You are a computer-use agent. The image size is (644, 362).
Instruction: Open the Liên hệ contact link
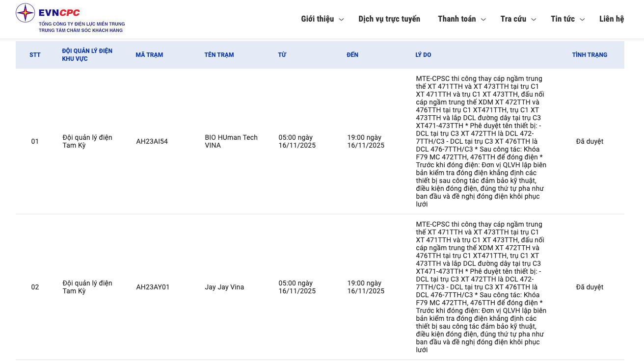tap(611, 19)
